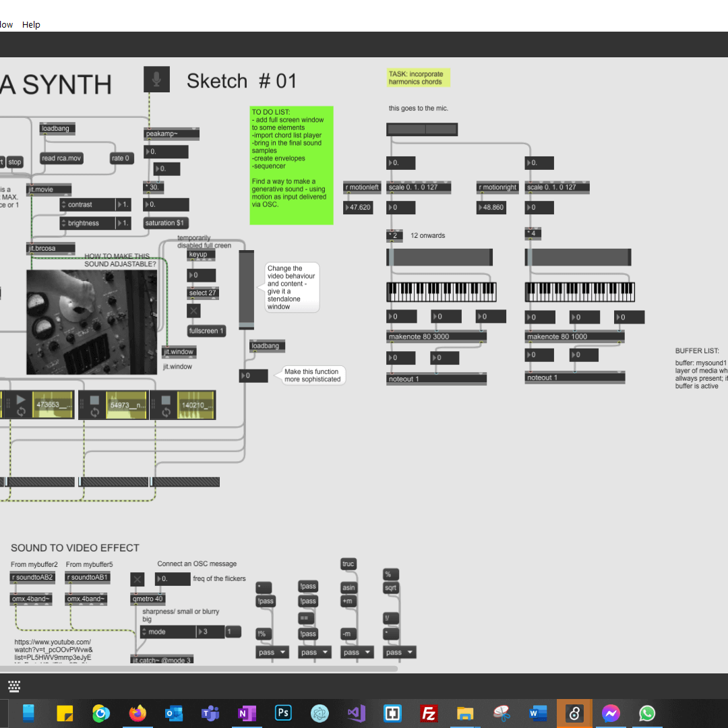Click the left piano keyboard above makenote 80 3000
The image size is (728, 728).
pyautogui.click(x=442, y=292)
